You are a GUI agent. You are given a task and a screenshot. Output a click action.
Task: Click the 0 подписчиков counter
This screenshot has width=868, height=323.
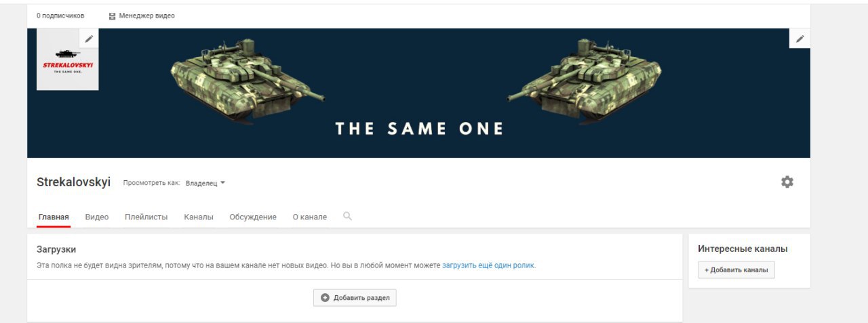click(x=60, y=16)
